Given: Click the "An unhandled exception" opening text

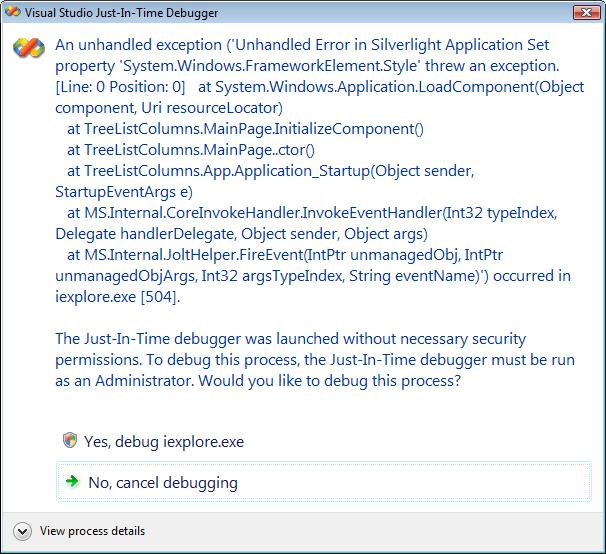Looking at the screenshot, I should click(x=138, y=46).
